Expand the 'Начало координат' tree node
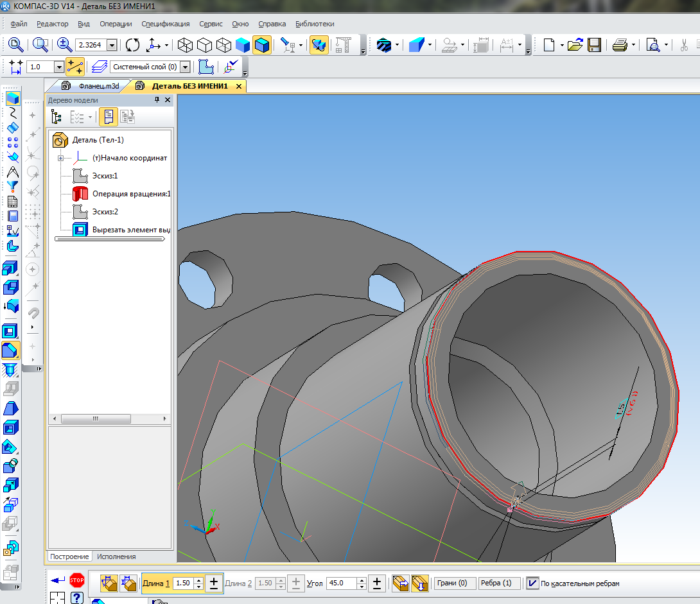Screen dimensions: 700x604 pyautogui.click(x=61, y=158)
